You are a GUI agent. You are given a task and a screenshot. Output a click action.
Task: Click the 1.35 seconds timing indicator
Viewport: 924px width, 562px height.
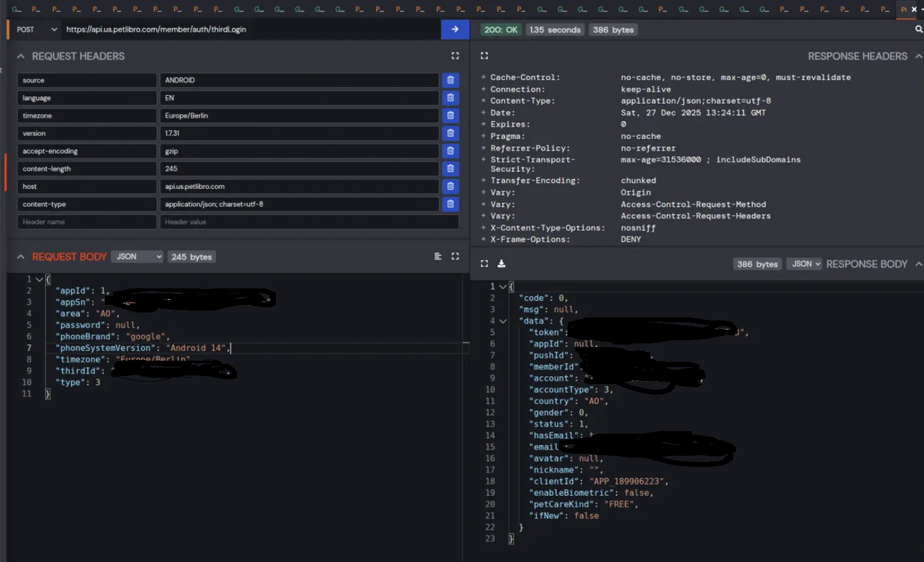[x=555, y=29]
